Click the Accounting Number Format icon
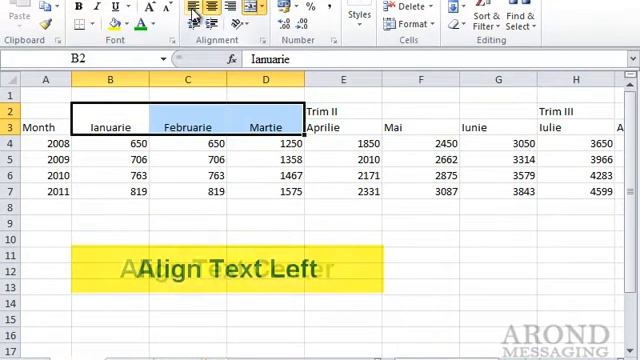640x360 pixels. coord(284,6)
